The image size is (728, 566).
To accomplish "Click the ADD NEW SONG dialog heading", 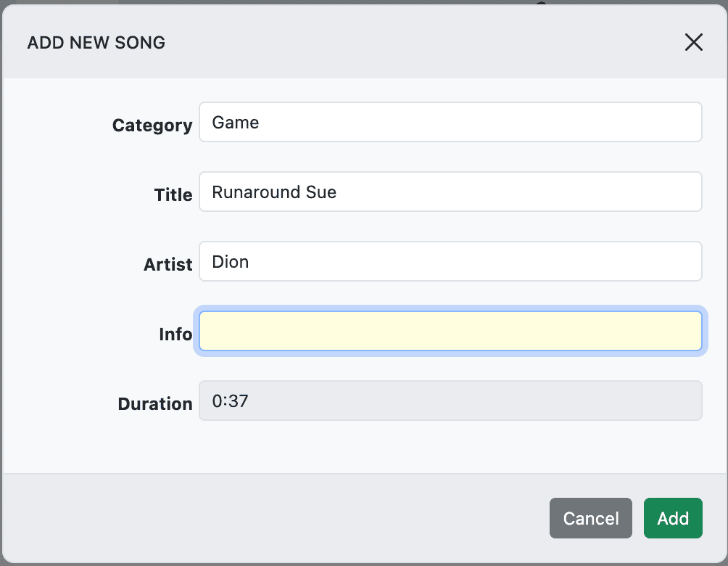I will 96,42.
